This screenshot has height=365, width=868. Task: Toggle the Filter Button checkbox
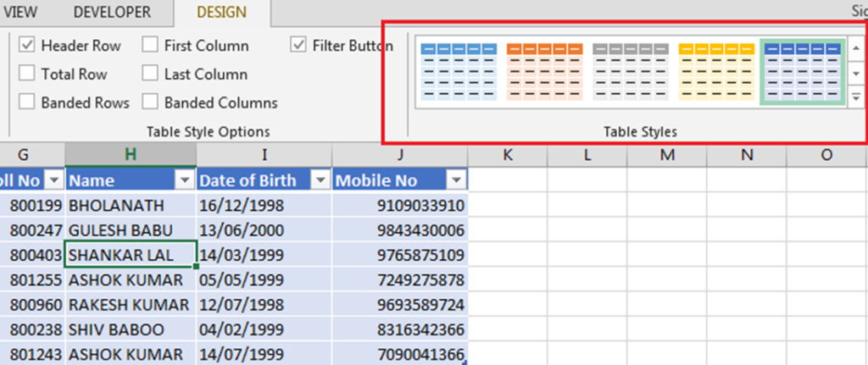click(x=298, y=46)
